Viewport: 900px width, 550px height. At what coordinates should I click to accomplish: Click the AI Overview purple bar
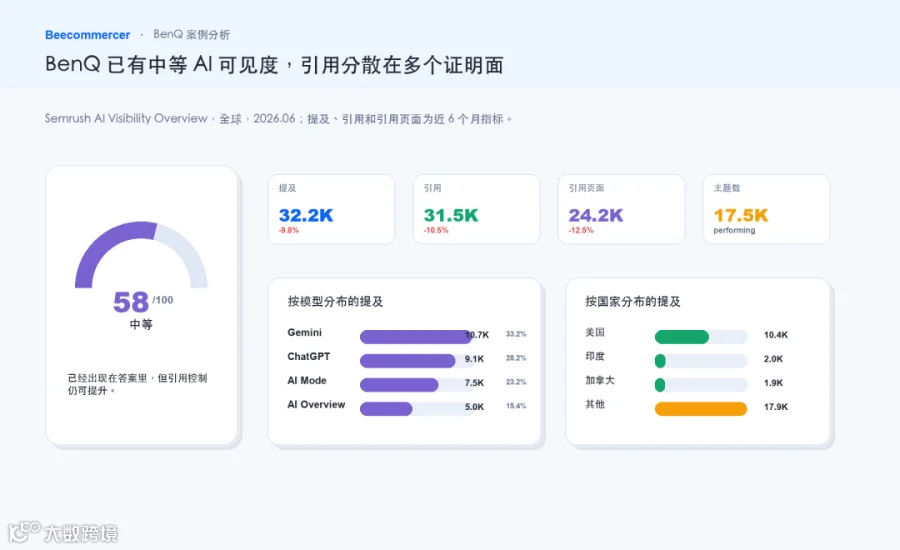pos(386,409)
